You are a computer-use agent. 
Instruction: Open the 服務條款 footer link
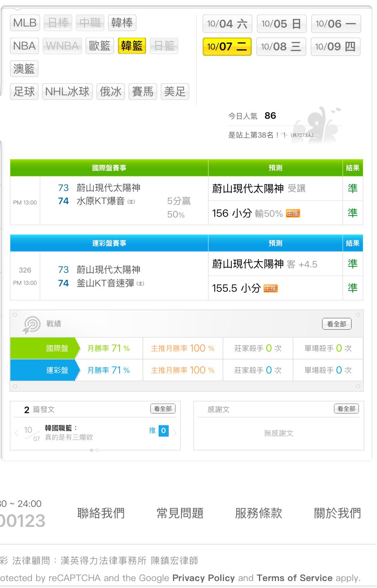click(259, 513)
